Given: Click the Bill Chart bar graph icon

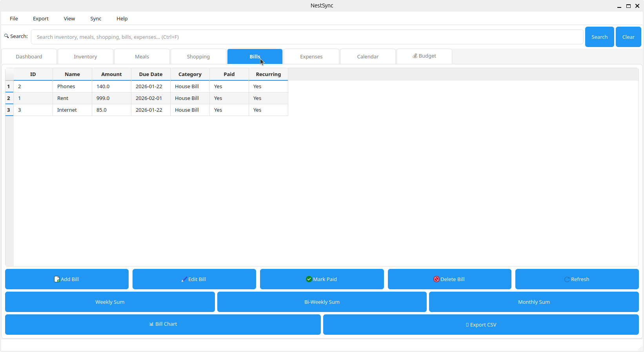Looking at the screenshot, I should click(x=151, y=324).
